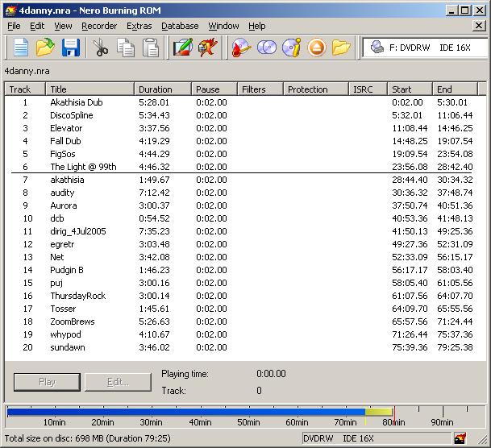Open the Extras menu
Image resolution: width=491 pixels, height=448 pixels.
point(139,26)
